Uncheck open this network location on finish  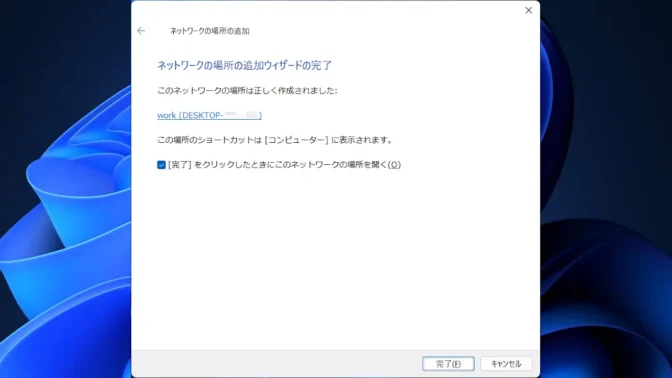tap(161, 165)
